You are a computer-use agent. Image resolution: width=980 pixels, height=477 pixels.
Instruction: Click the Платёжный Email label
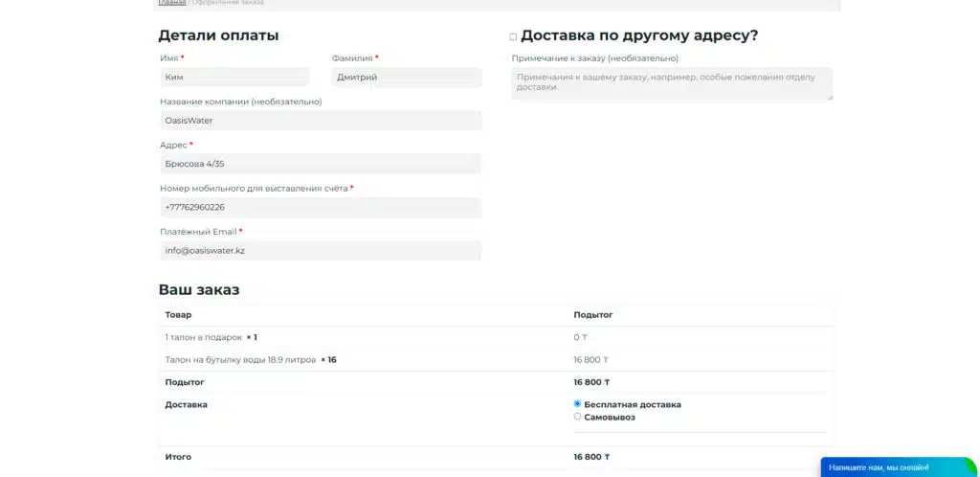point(201,231)
